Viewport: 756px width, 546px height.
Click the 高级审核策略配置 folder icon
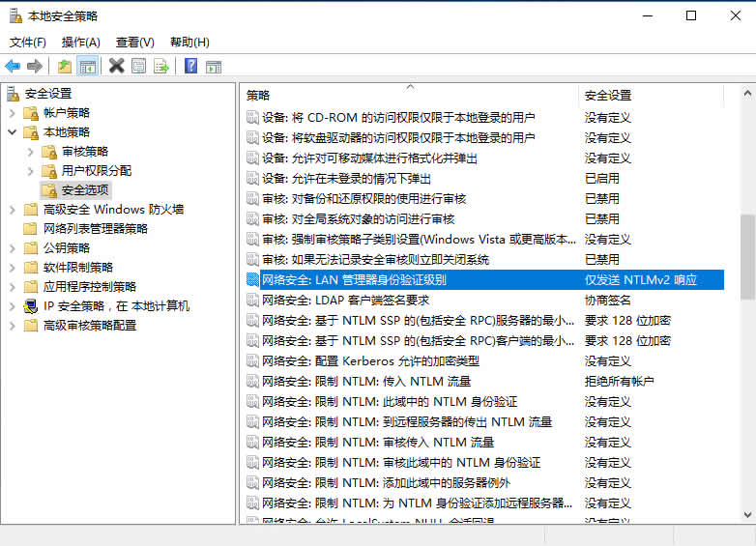coord(31,326)
